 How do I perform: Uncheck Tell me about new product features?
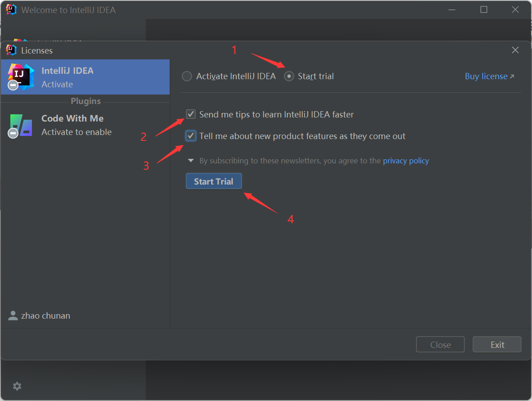click(191, 135)
